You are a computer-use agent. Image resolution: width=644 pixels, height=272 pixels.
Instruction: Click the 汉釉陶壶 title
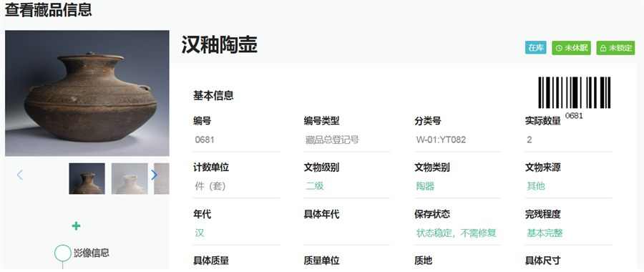(x=220, y=45)
